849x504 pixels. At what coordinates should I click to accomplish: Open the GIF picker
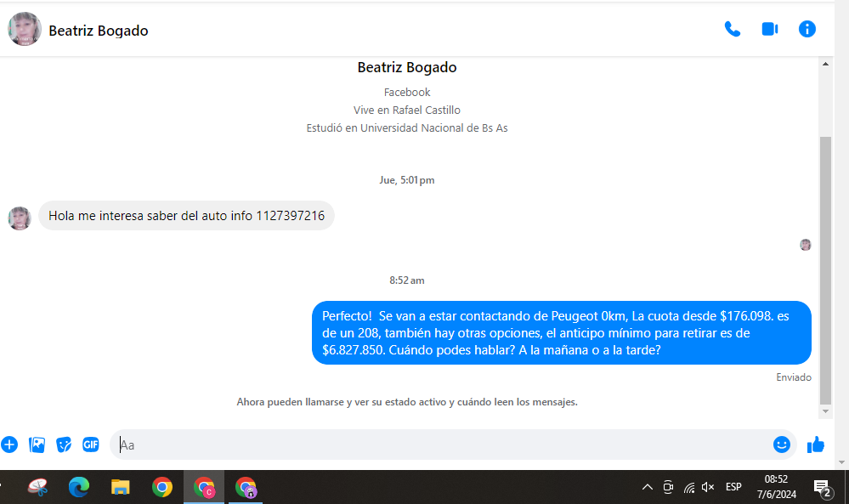91,445
